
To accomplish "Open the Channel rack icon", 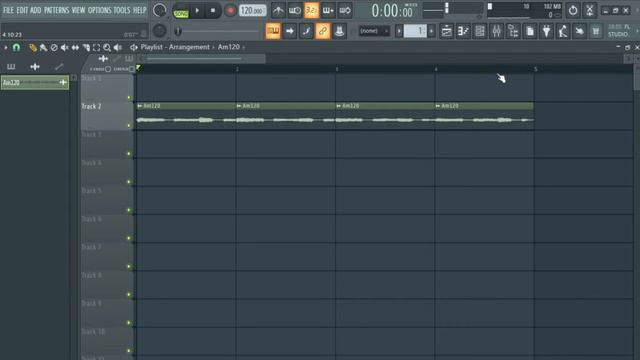I will coord(480,31).
